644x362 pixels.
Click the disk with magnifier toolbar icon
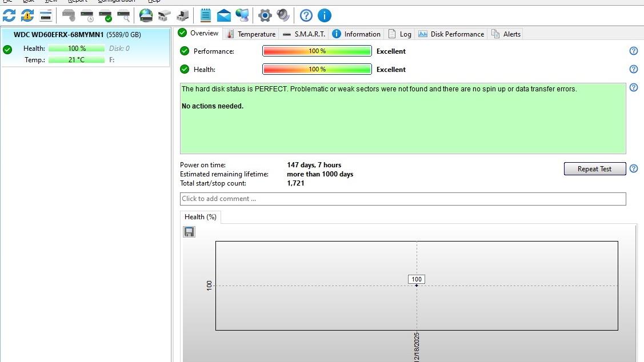point(123,15)
